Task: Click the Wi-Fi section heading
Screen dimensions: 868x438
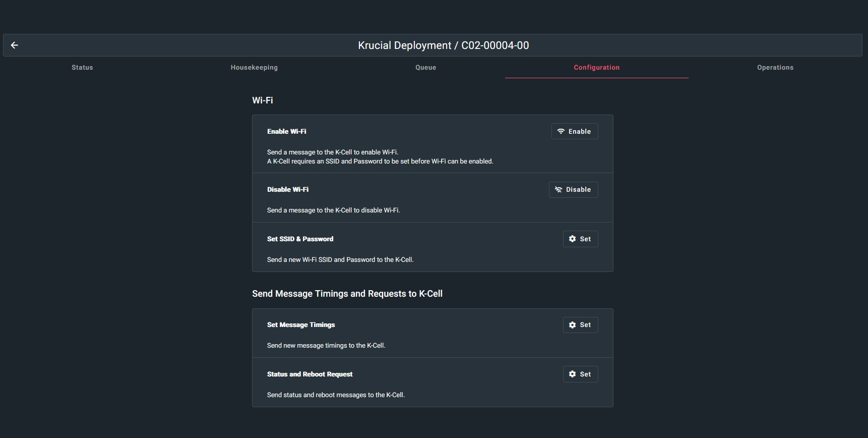Action: [263, 100]
